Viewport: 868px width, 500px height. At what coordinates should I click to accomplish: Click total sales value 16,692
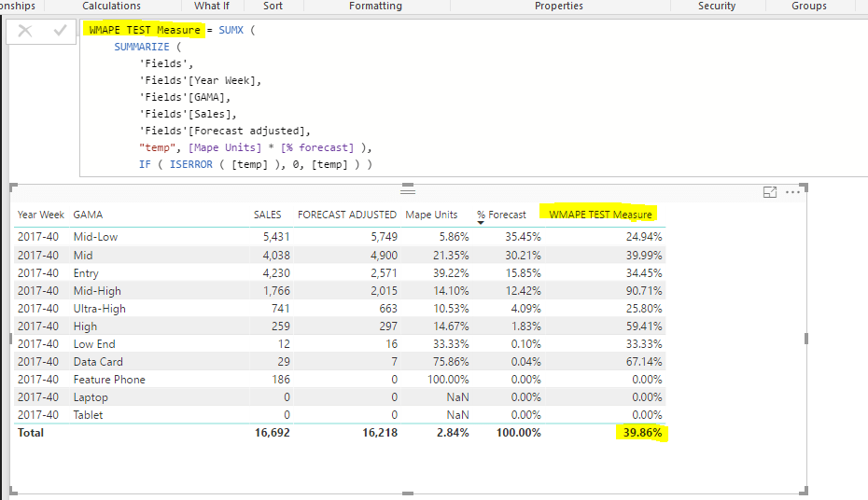[272, 433]
